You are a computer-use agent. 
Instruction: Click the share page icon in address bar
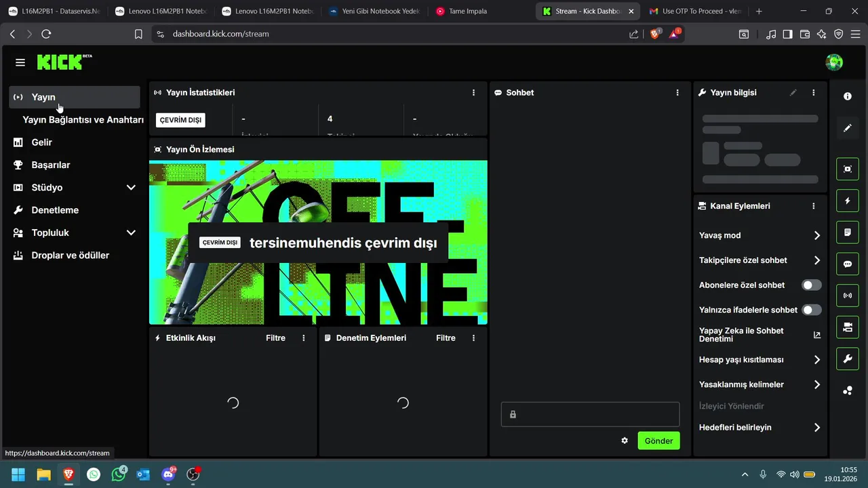point(633,34)
